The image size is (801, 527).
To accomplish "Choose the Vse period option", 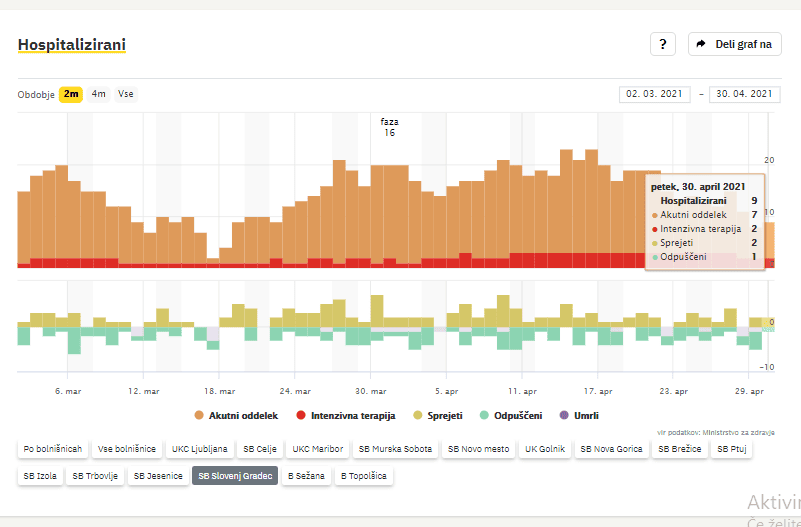I will [x=126, y=94].
